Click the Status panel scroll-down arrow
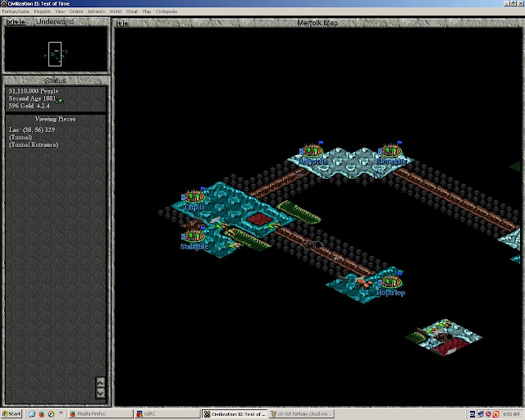The image size is (525, 420). [100, 393]
